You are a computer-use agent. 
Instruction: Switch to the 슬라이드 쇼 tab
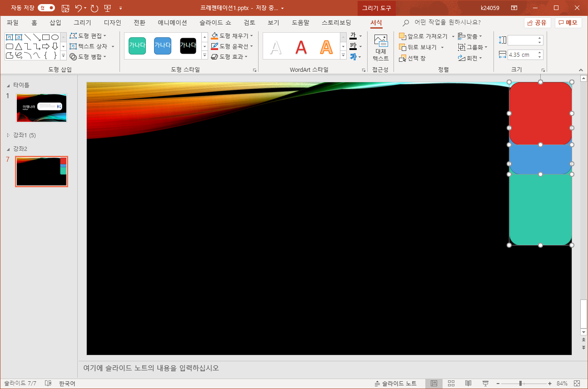[215, 22]
